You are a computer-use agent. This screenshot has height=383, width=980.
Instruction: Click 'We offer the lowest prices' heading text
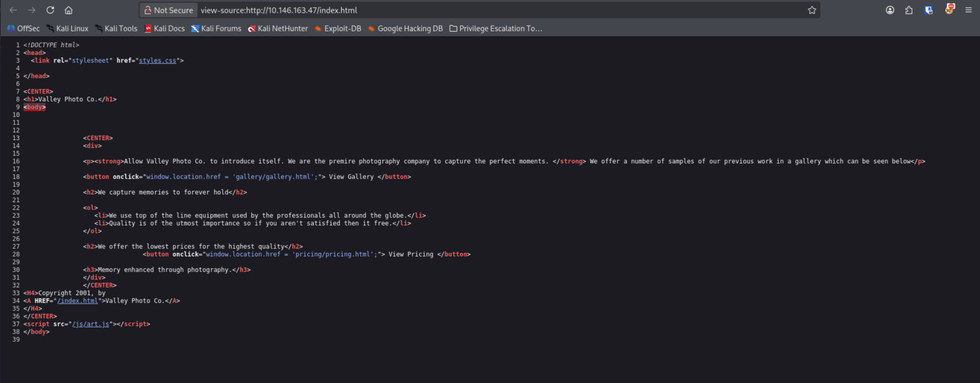pyautogui.click(x=191, y=247)
